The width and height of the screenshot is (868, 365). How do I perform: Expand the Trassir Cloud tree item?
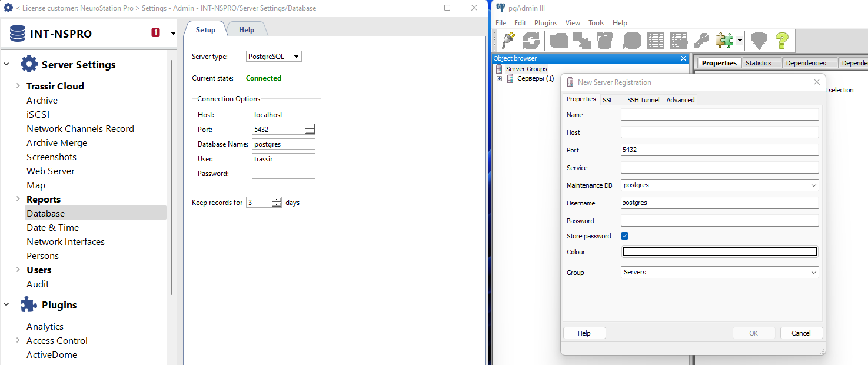click(18, 86)
